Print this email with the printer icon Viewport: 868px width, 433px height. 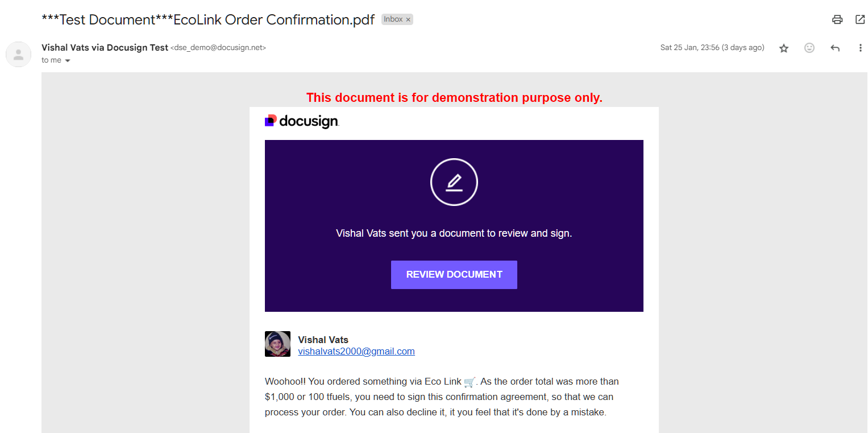pyautogui.click(x=837, y=19)
